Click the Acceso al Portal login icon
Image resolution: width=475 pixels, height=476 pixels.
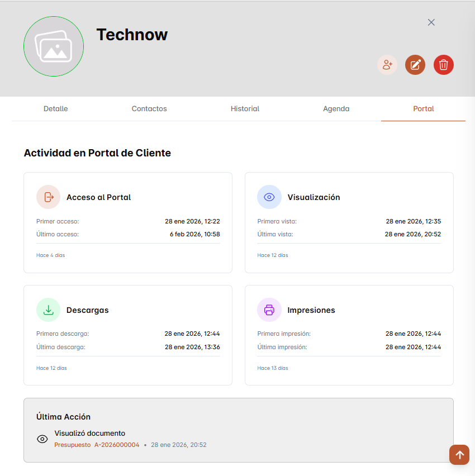tap(49, 197)
